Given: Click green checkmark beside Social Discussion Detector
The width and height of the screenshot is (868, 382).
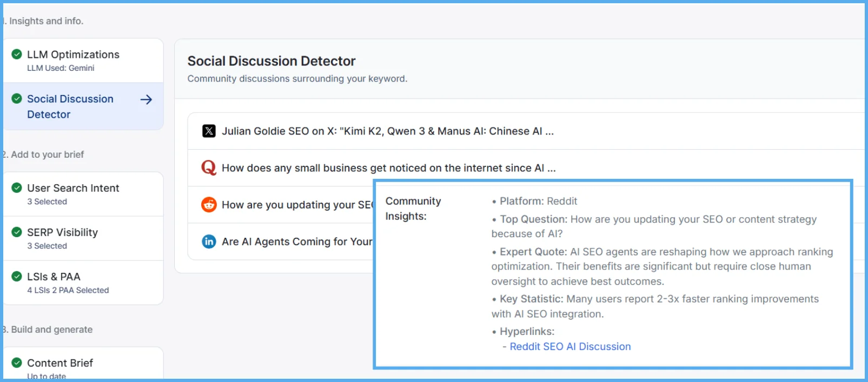Looking at the screenshot, I should 17,98.
